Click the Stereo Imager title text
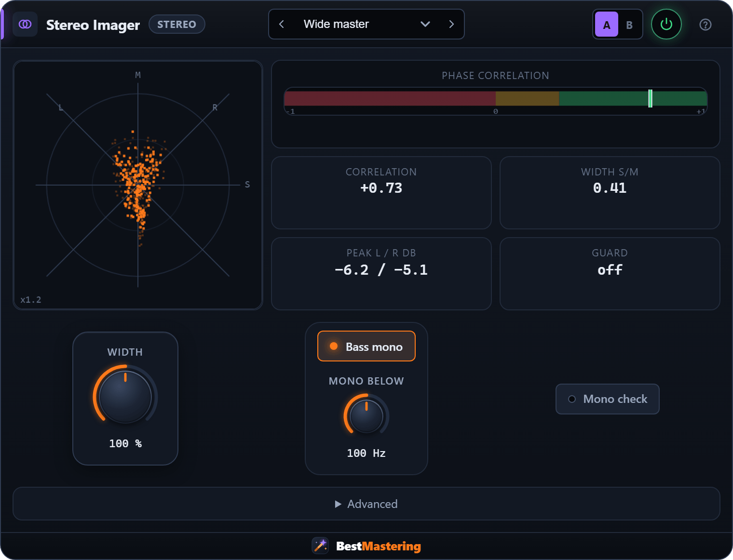Screen dimensions: 733x560 [x=93, y=25]
